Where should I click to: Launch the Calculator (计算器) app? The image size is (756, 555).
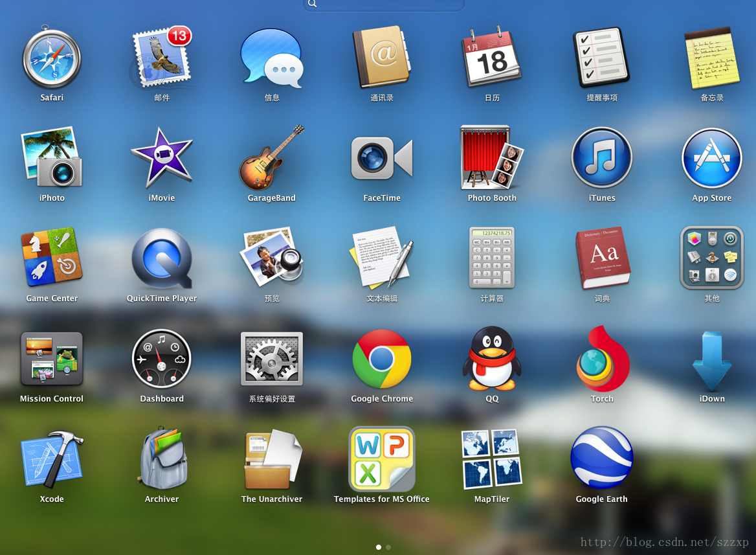[x=492, y=258]
